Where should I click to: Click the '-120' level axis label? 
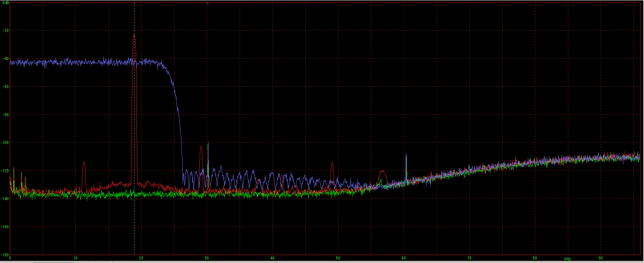click(x=5, y=171)
